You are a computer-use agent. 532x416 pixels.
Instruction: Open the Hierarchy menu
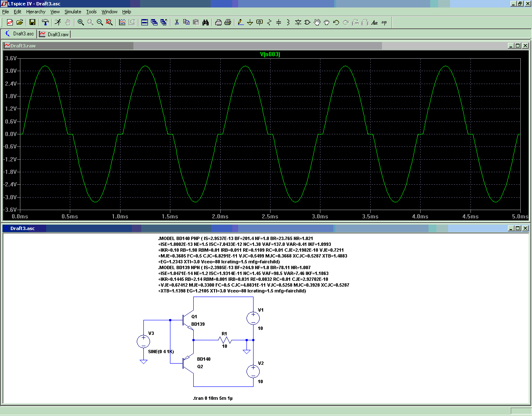tap(36, 12)
